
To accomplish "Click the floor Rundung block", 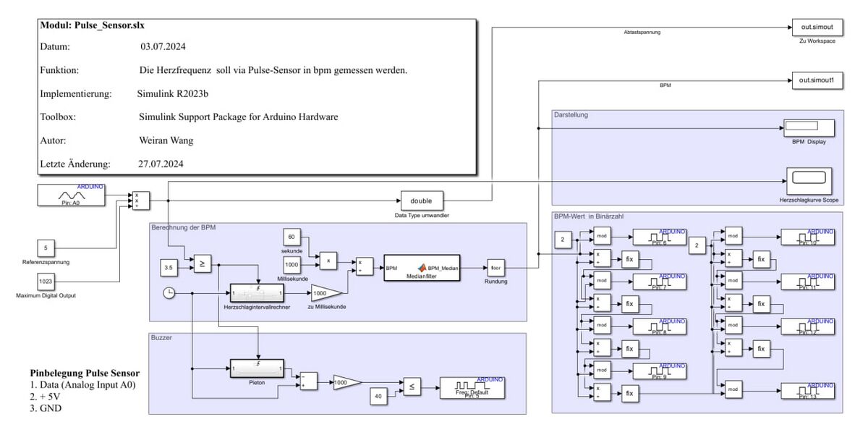I will [495, 267].
